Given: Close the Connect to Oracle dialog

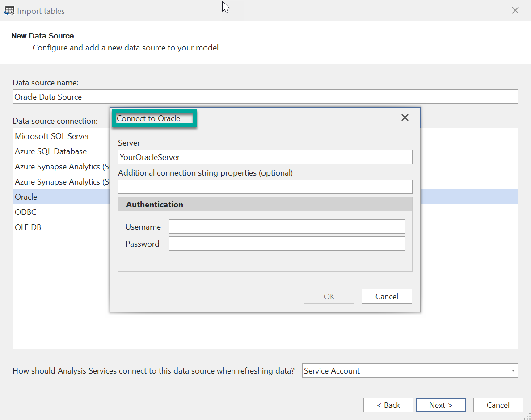Looking at the screenshot, I should coord(405,118).
